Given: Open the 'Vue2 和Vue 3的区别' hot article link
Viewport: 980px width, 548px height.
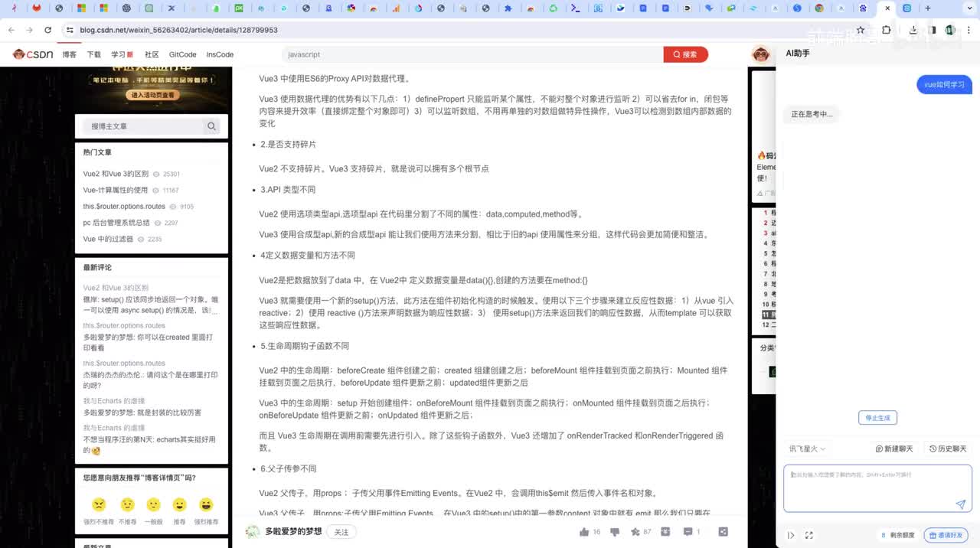Looking at the screenshot, I should pyautogui.click(x=116, y=175).
